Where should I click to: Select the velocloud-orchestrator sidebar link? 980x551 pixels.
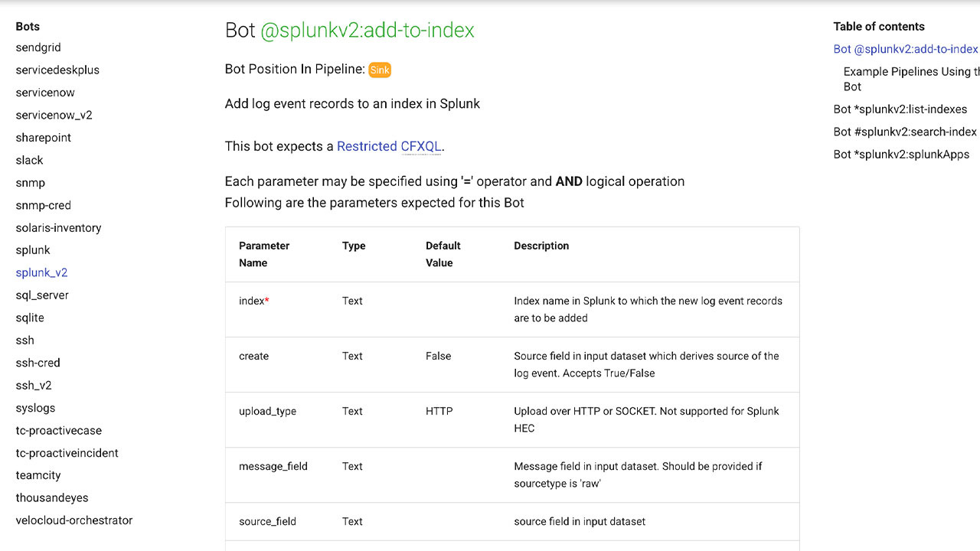[x=74, y=520]
